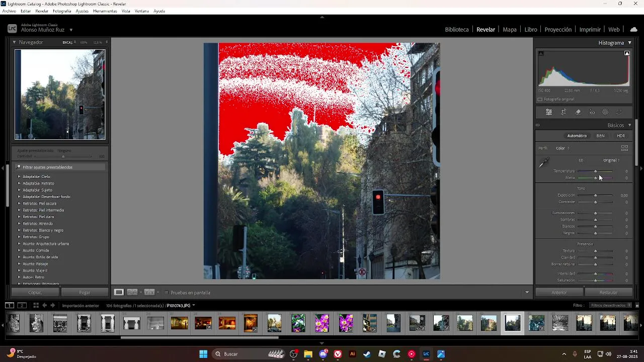Screen dimensions: 644x362
Task: Click the Copiar button
Action: tap(35, 293)
